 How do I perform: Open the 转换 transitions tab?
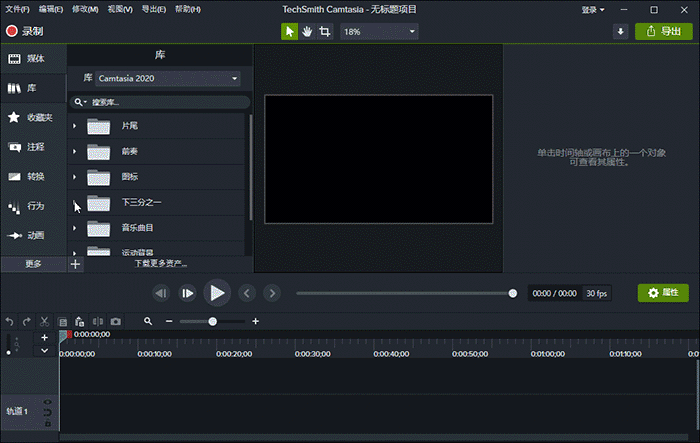[x=33, y=176]
